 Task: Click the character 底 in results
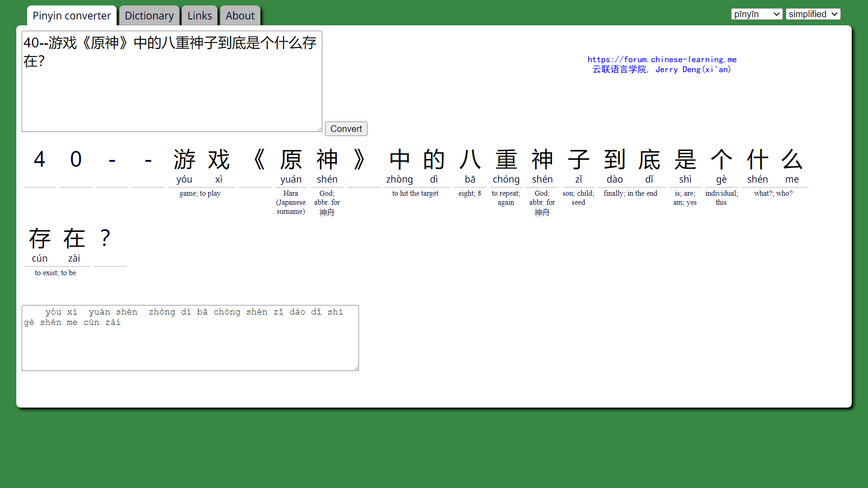point(649,160)
